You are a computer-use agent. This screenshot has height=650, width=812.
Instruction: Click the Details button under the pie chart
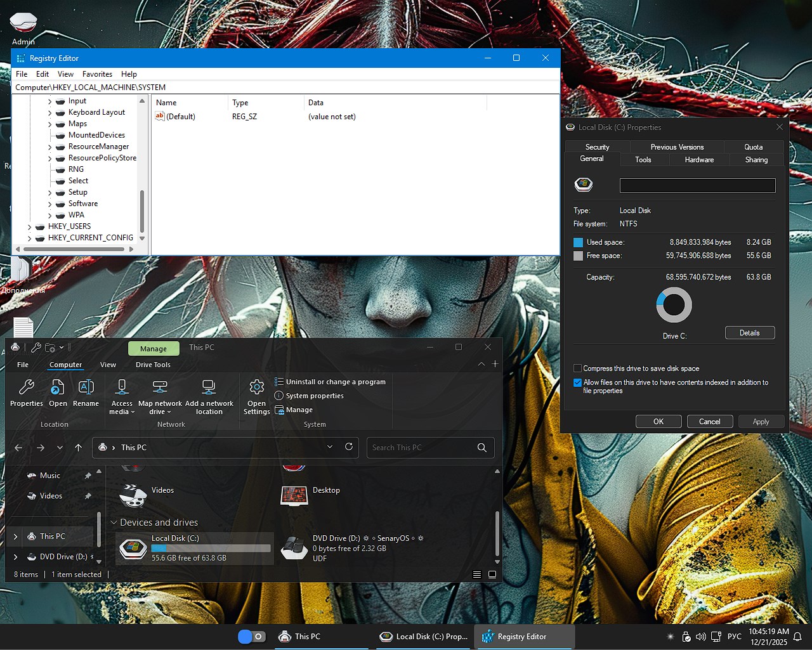[x=750, y=332]
